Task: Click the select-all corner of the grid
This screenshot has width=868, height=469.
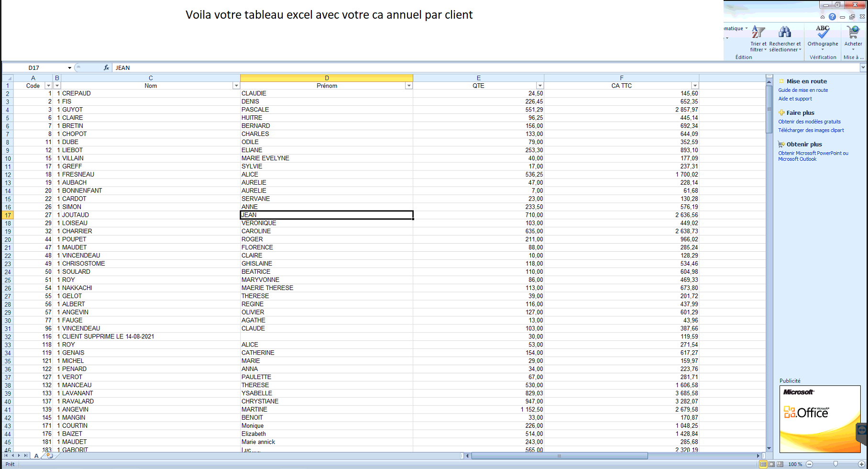Action: click(x=8, y=78)
